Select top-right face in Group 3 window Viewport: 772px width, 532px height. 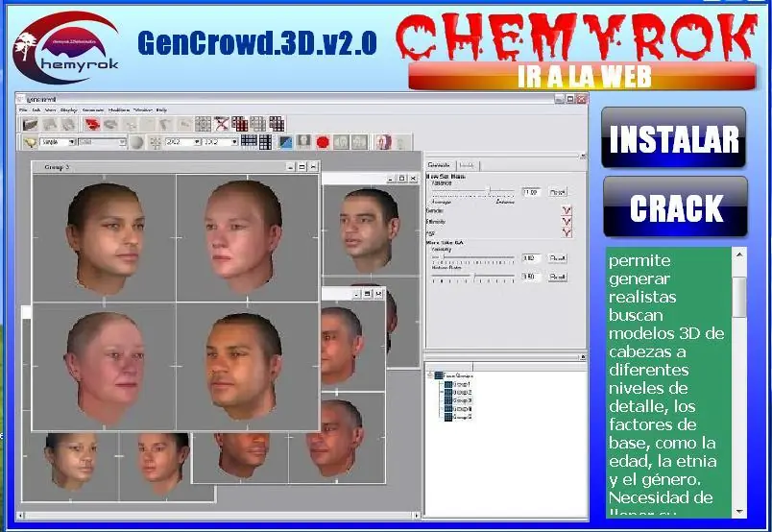(247, 238)
